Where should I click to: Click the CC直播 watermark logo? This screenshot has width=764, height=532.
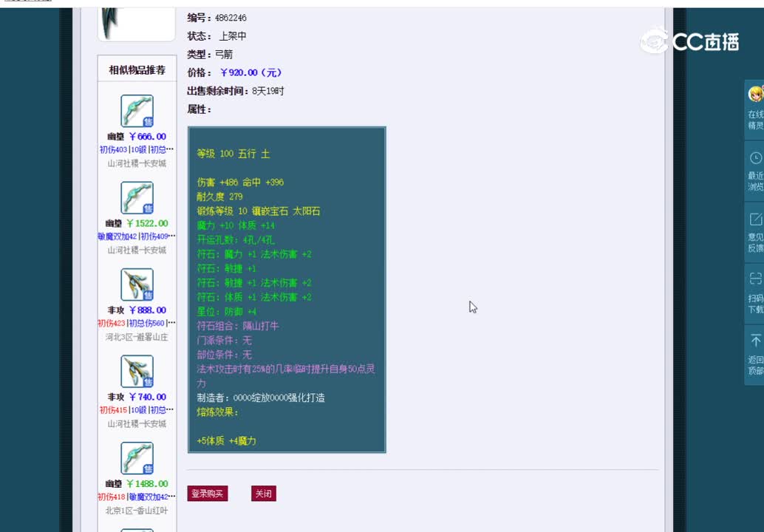[689, 42]
